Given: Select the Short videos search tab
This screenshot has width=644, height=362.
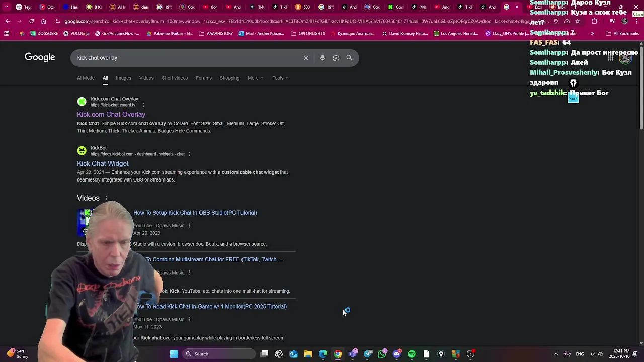Looking at the screenshot, I should click(x=175, y=78).
